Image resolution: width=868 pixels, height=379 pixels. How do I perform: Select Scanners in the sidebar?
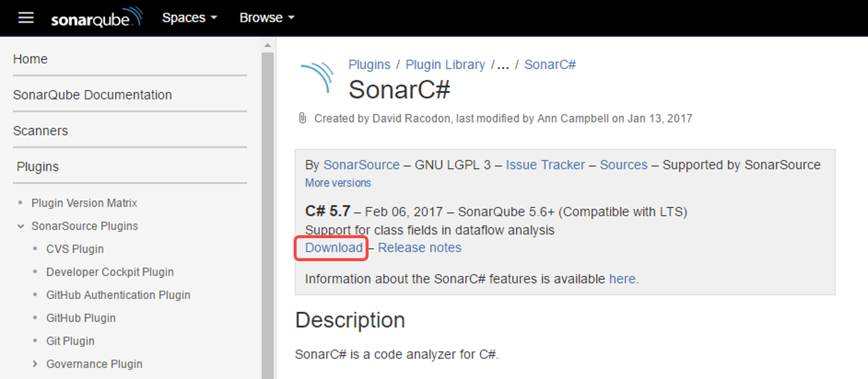(x=41, y=131)
